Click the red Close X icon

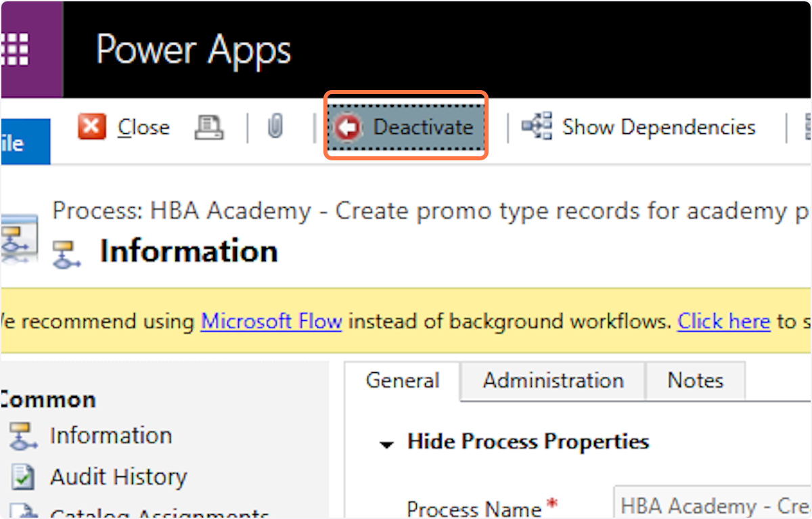tap(92, 127)
